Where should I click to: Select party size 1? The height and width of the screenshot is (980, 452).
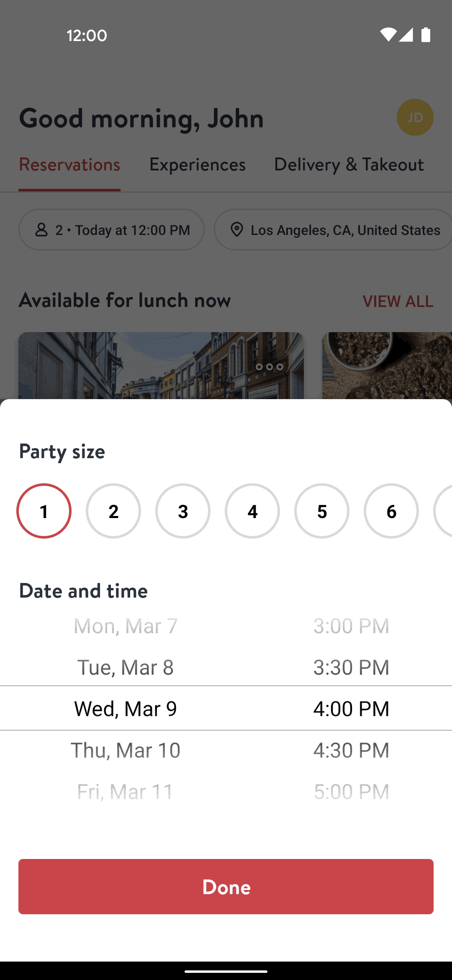tap(44, 511)
